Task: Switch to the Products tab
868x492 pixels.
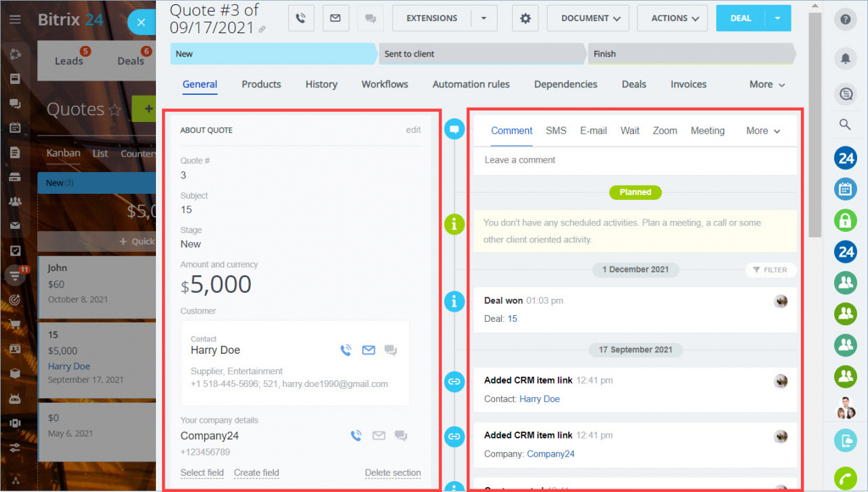Action: pos(261,84)
